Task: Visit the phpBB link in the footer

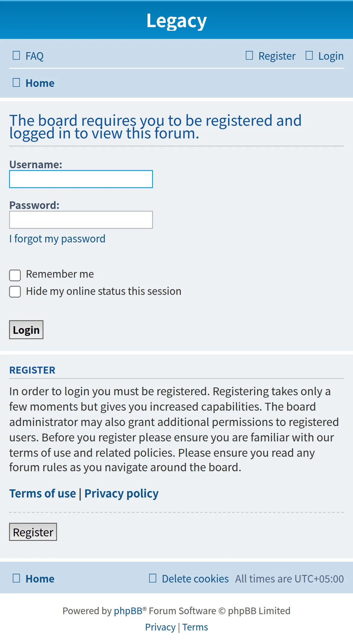Action: point(128,611)
